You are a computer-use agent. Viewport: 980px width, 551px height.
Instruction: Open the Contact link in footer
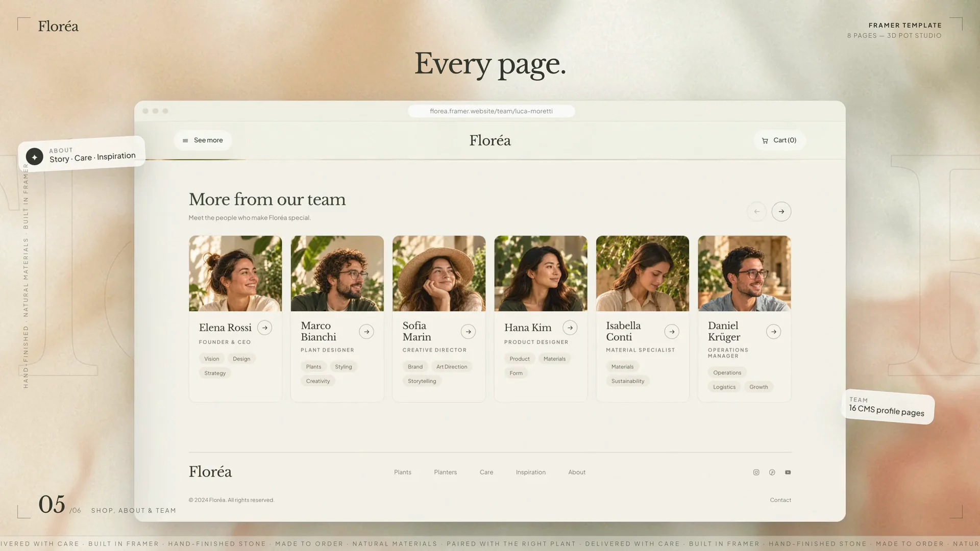pos(780,500)
